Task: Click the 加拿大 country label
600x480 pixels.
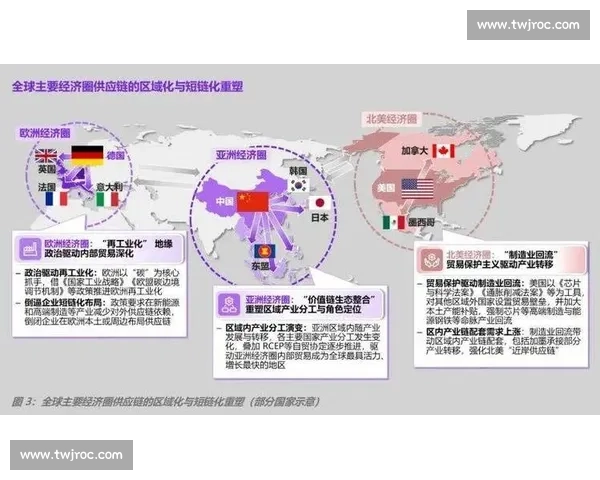Action: 415,150
